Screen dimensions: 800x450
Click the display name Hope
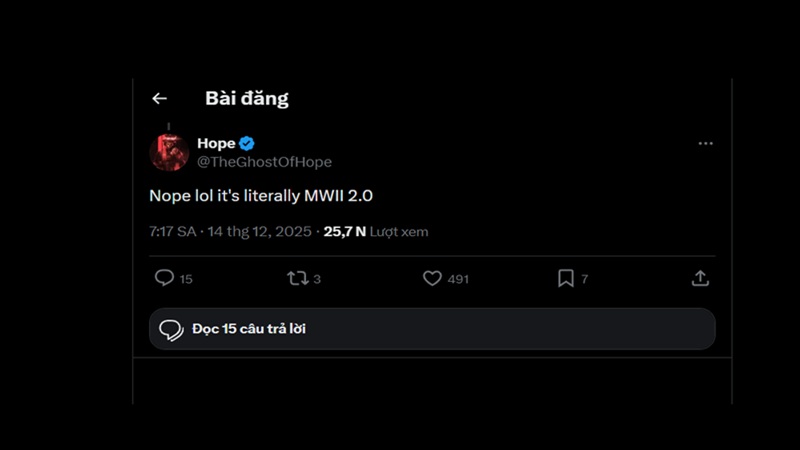pos(216,143)
